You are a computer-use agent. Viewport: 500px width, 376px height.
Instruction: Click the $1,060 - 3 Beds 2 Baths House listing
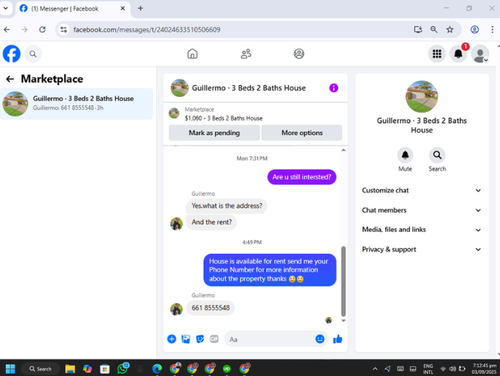pyautogui.click(x=223, y=118)
